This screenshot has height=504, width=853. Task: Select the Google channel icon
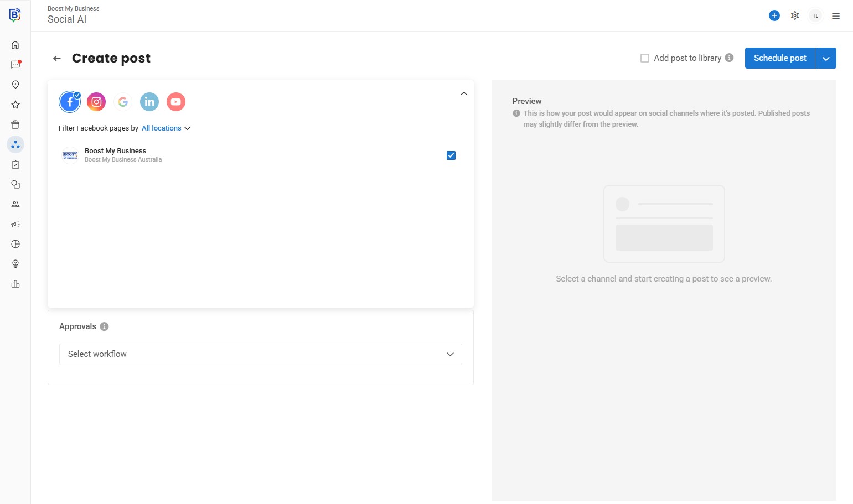(123, 102)
